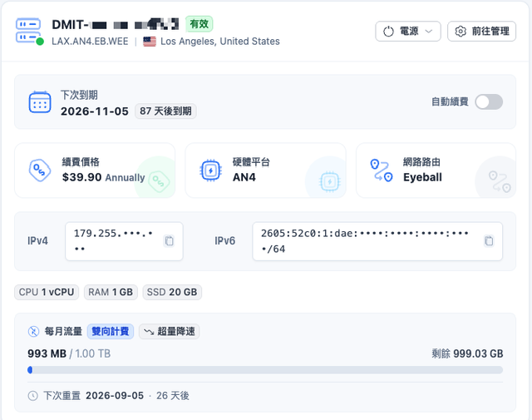Click the IPv6 address field 2605:52c0

pos(377,241)
